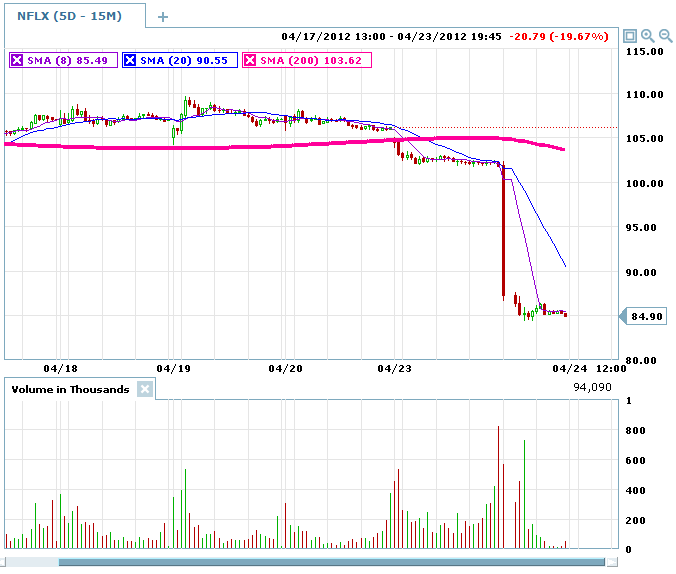Click the date range 04/17/2012 13:00 text
This screenshot has height=574, width=676.
(x=333, y=36)
